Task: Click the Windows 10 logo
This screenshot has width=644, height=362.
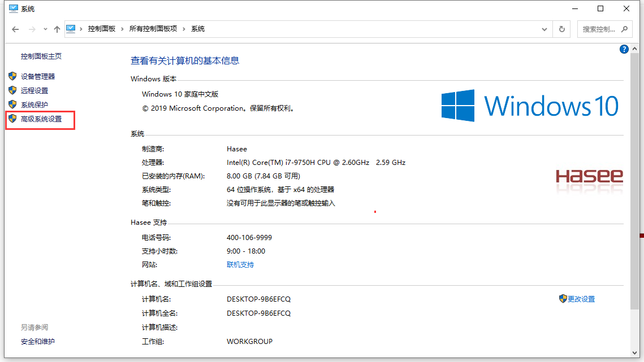Action: click(x=530, y=106)
